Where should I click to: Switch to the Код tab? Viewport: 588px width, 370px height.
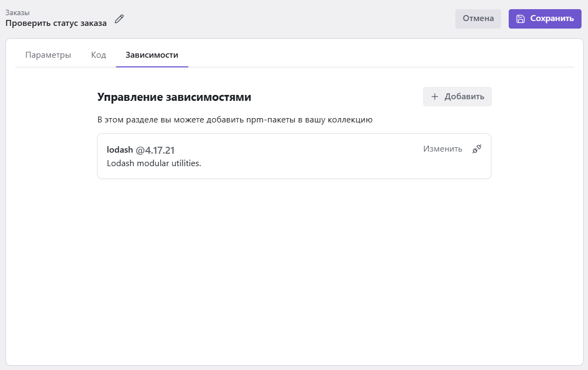tap(98, 55)
